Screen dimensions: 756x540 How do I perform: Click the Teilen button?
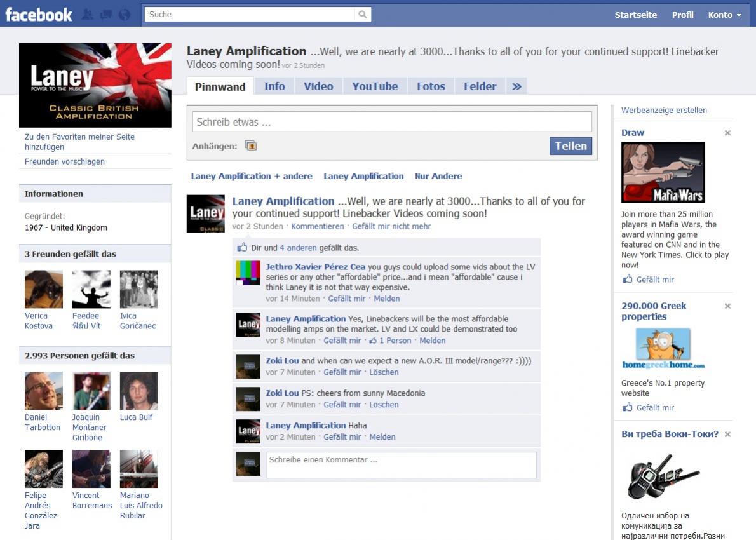pyautogui.click(x=570, y=145)
